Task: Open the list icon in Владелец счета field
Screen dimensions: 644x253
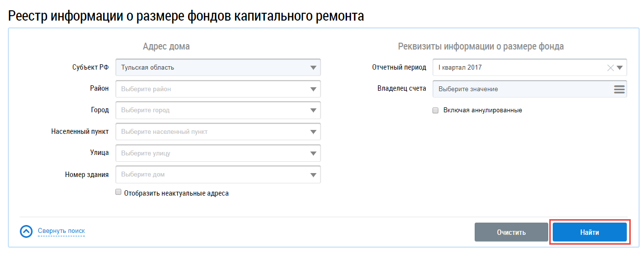Action: (x=619, y=89)
